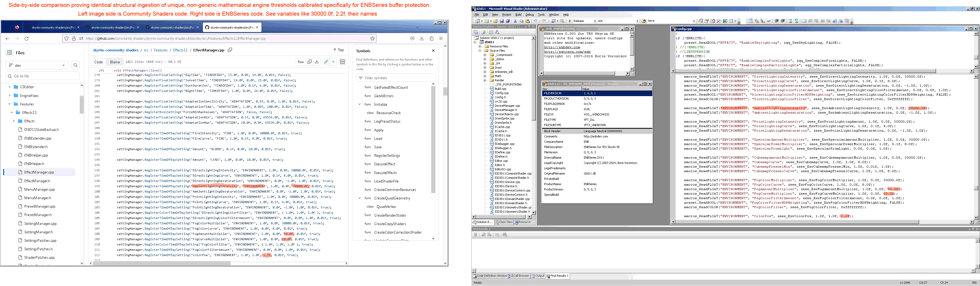Properties icon in Solution Explorer toolbar
Screen dimensions: 980x286
pyautogui.click(x=475, y=32)
